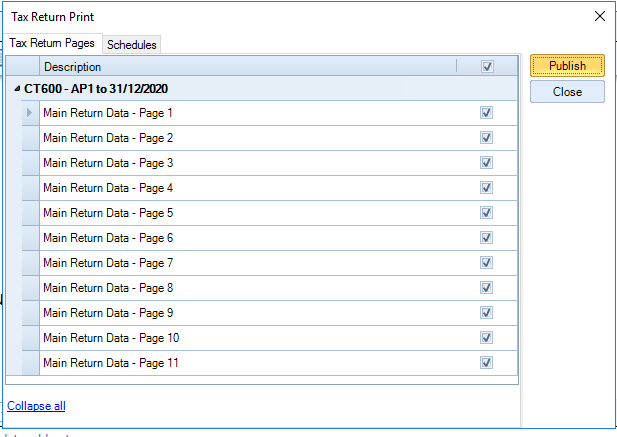Uncheck Main Return Data - Page 8 checkbox
Image resolution: width=617 pixels, height=437 pixels.
point(486,288)
